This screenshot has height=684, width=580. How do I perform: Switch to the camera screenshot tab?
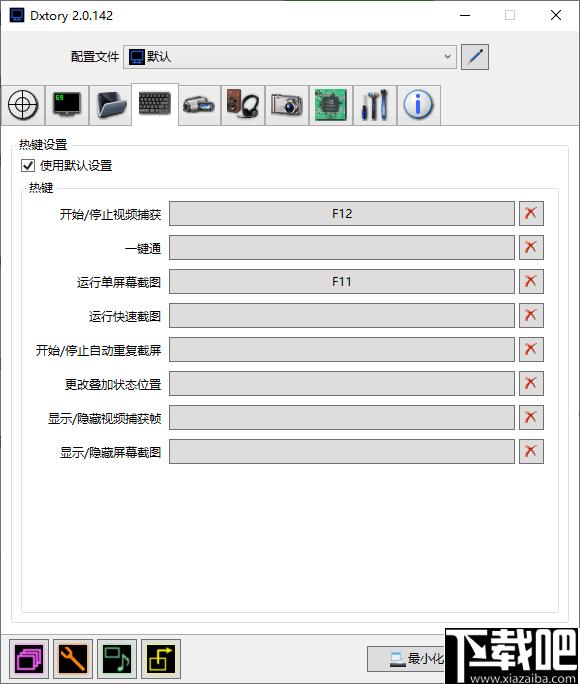pyautogui.click(x=287, y=105)
